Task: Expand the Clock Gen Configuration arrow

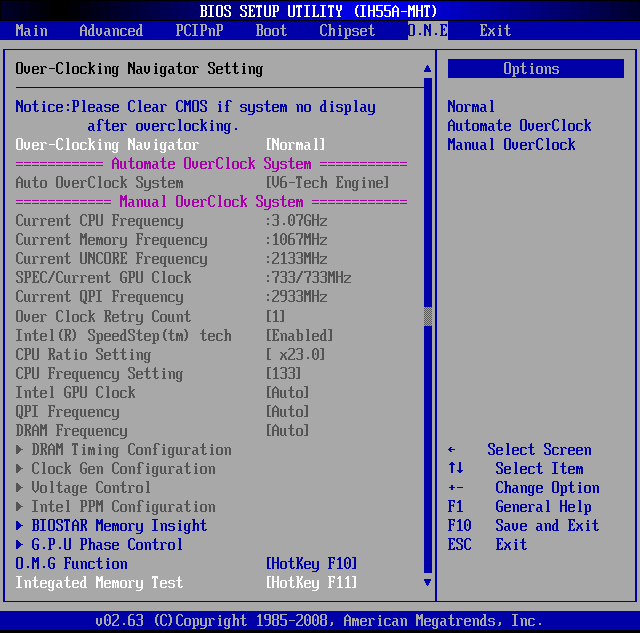Action: (x=19, y=469)
